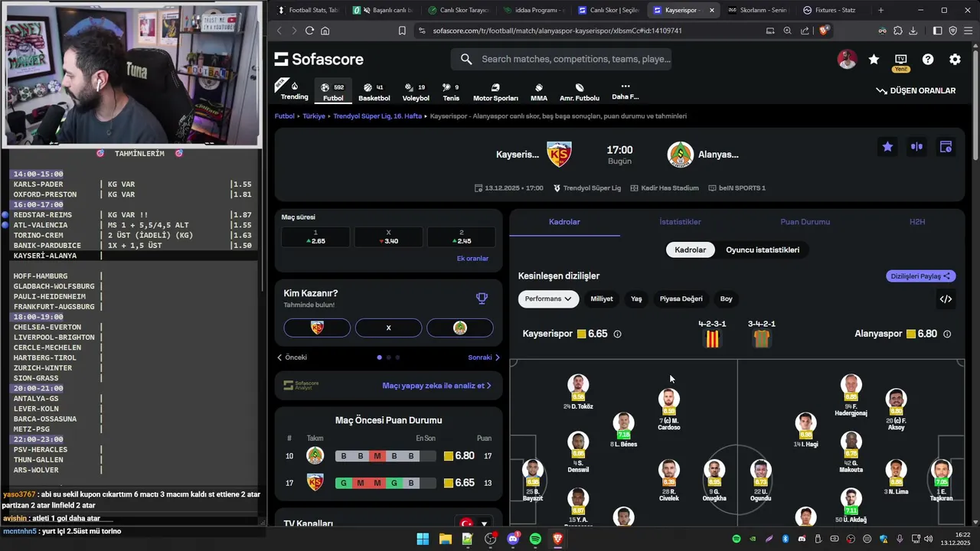Click the browser address bar URL
980x551 pixels.
point(557,31)
